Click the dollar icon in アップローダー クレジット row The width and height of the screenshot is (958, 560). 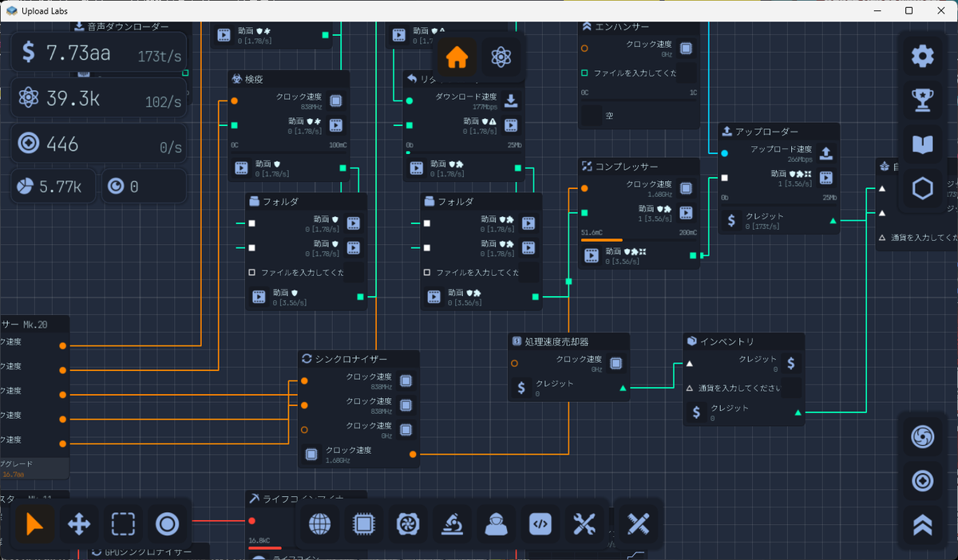click(732, 220)
